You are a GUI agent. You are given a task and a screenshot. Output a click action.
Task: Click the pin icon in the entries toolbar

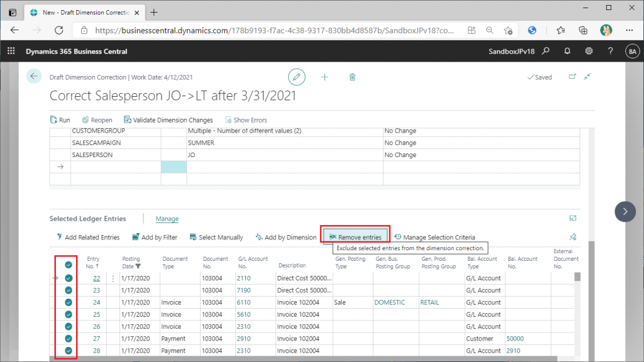click(573, 237)
